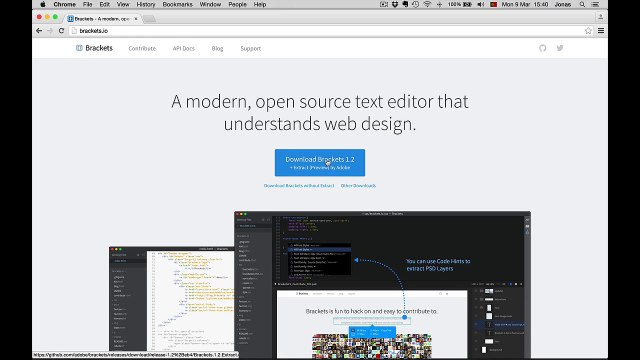The width and height of the screenshot is (640, 360).
Task: Open the File menu
Action: (87, 4)
